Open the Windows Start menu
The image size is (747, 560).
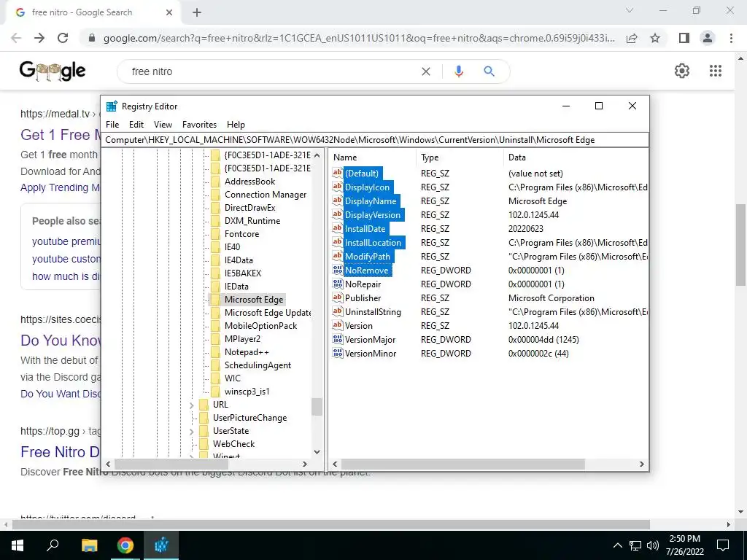click(18, 545)
